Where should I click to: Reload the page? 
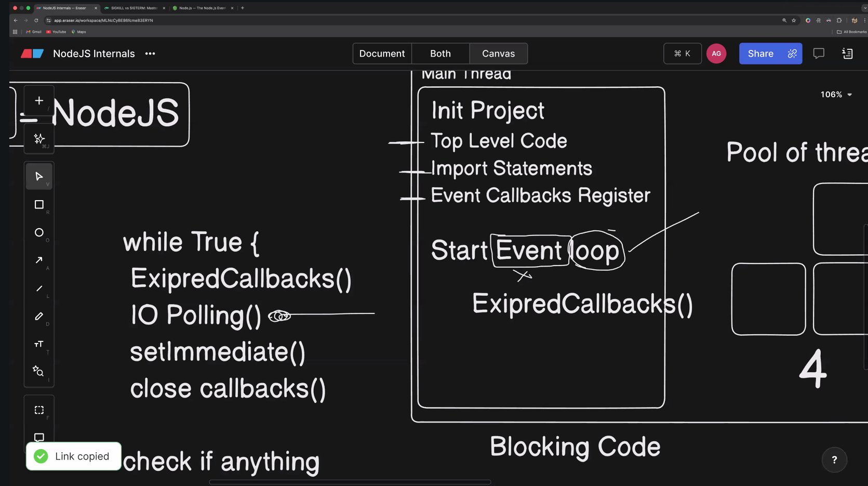coord(36,20)
